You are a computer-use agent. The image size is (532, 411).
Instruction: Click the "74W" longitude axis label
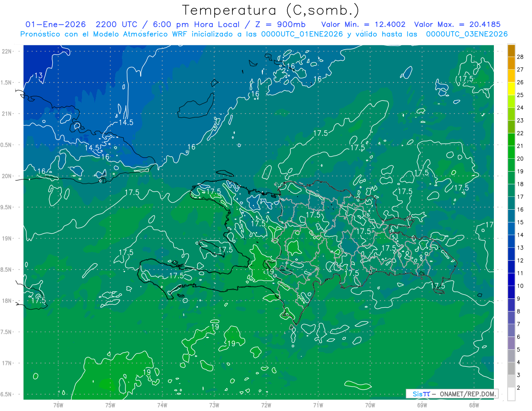pos(162,405)
